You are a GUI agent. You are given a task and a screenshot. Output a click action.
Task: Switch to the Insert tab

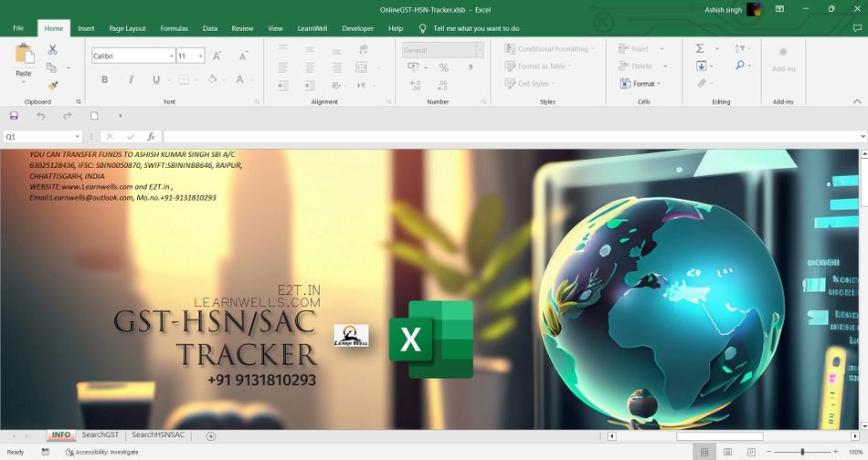click(86, 28)
